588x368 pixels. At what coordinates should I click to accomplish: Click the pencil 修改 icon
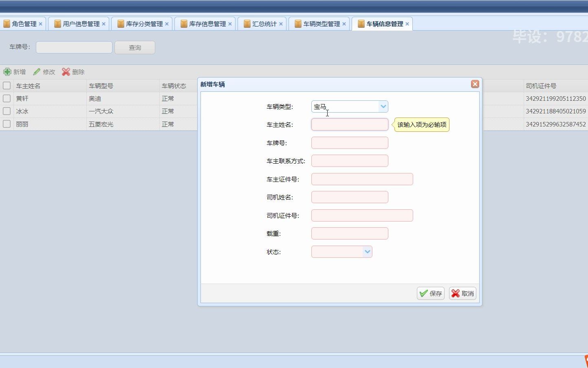tap(37, 72)
